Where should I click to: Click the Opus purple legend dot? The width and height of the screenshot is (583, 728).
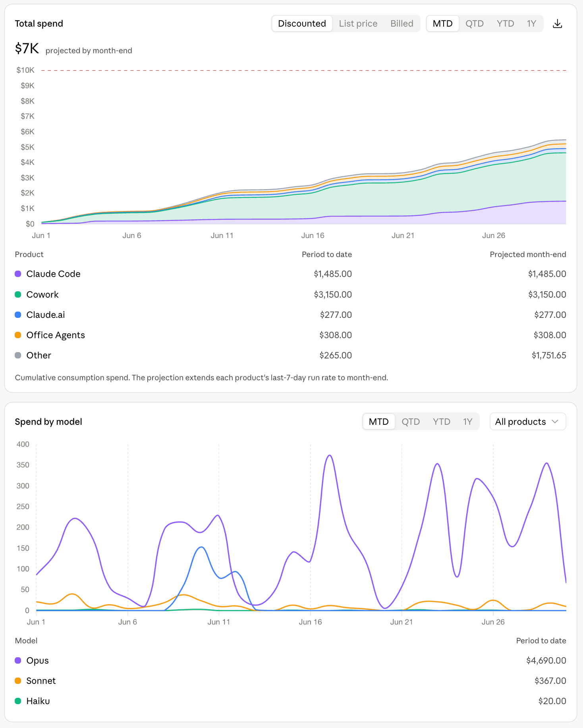click(x=18, y=660)
